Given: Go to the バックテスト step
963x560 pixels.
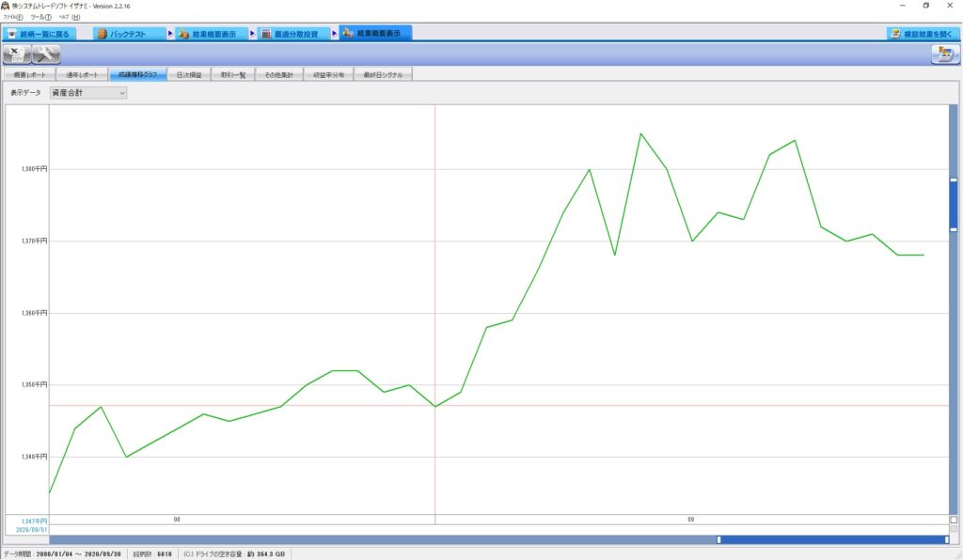Looking at the screenshot, I should pyautogui.click(x=128, y=33).
